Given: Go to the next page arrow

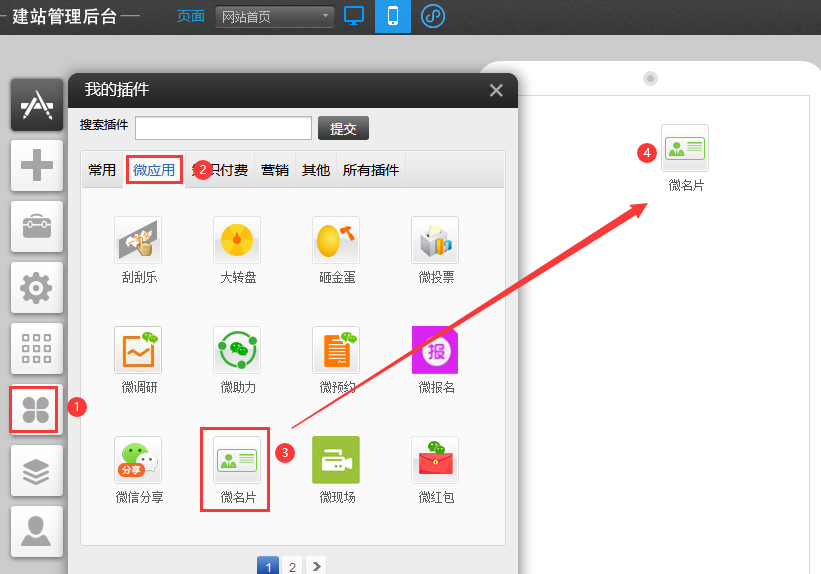Looking at the screenshot, I should (316, 566).
